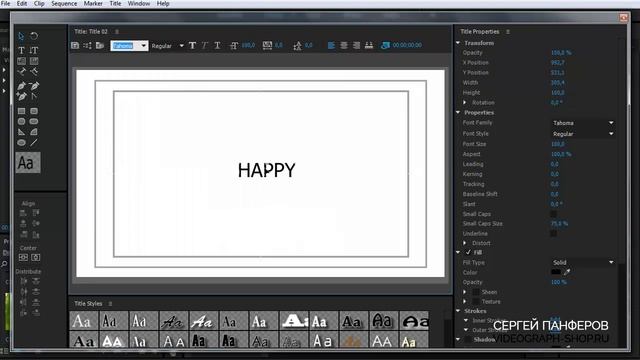Collapse the Properties section
The width and height of the screenshot is (640, 360).
point(458,112)
